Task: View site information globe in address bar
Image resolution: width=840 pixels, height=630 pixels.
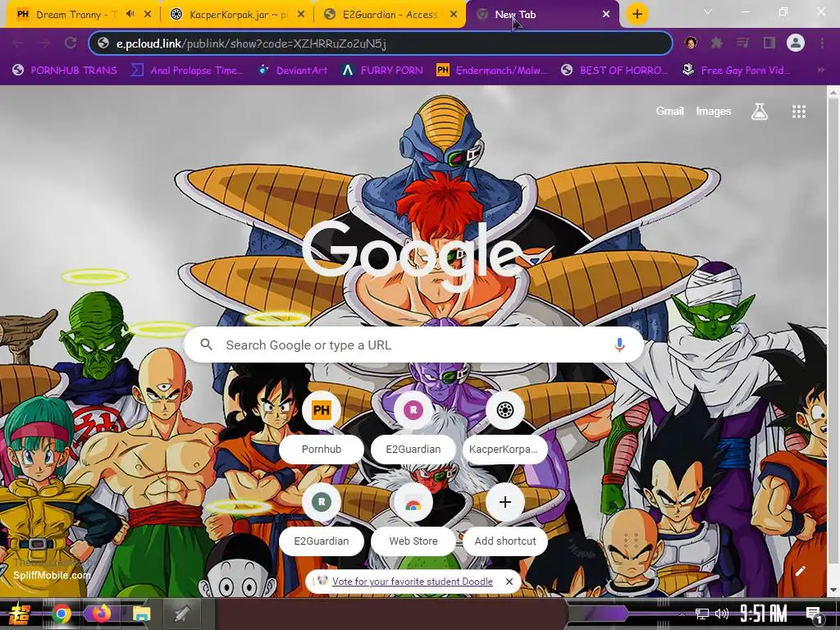Action: (103, 43)
